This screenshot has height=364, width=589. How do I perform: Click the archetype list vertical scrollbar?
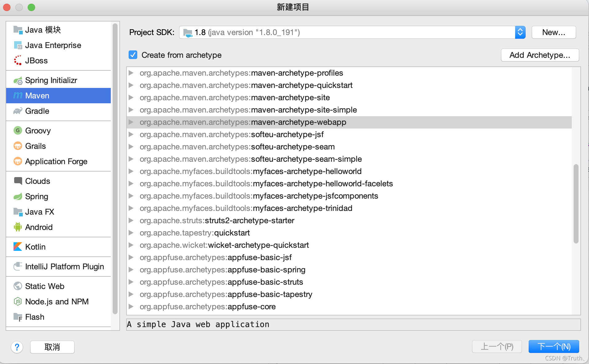pyautogui.click(x=576, y=204)
